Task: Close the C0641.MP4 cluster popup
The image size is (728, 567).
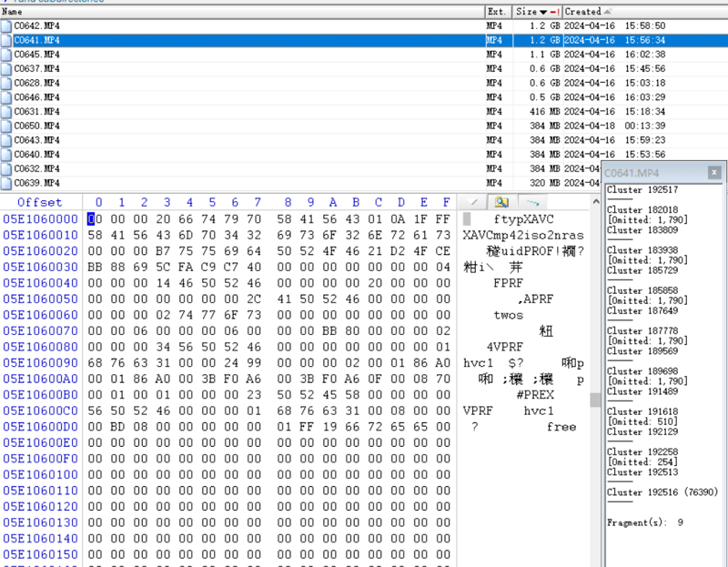Action: coord(714,173)
